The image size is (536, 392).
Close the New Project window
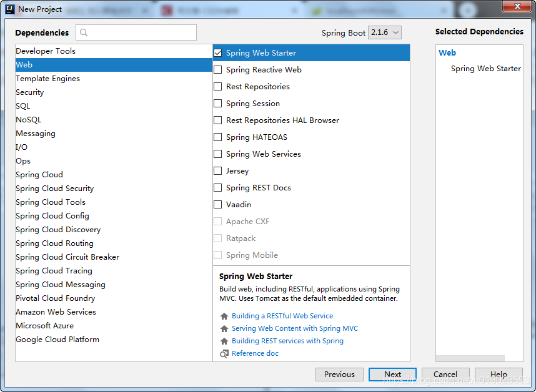point(517,6)
